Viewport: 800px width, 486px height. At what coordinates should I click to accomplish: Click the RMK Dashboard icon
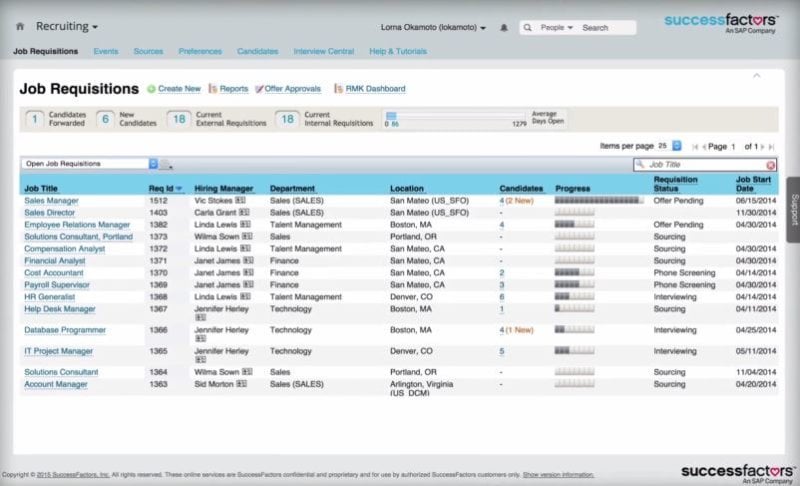pyautogui.click(x=338, y=89)
